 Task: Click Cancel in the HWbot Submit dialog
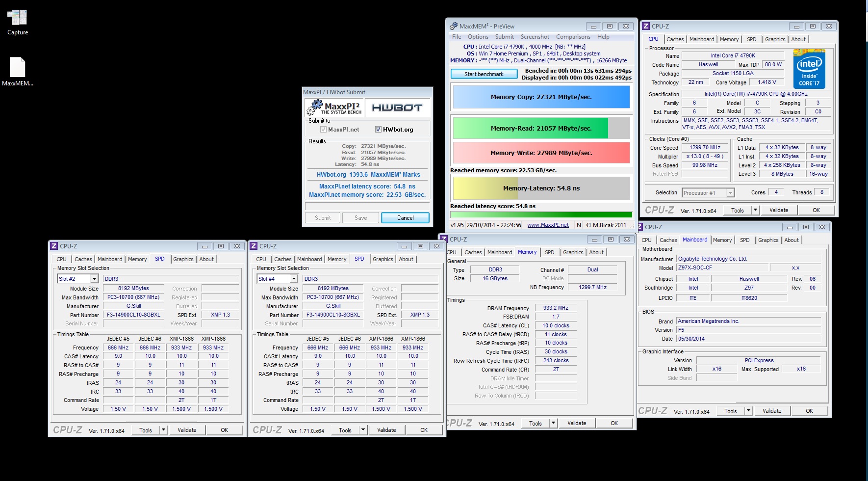pyautogui.click(x=405, y=218)
